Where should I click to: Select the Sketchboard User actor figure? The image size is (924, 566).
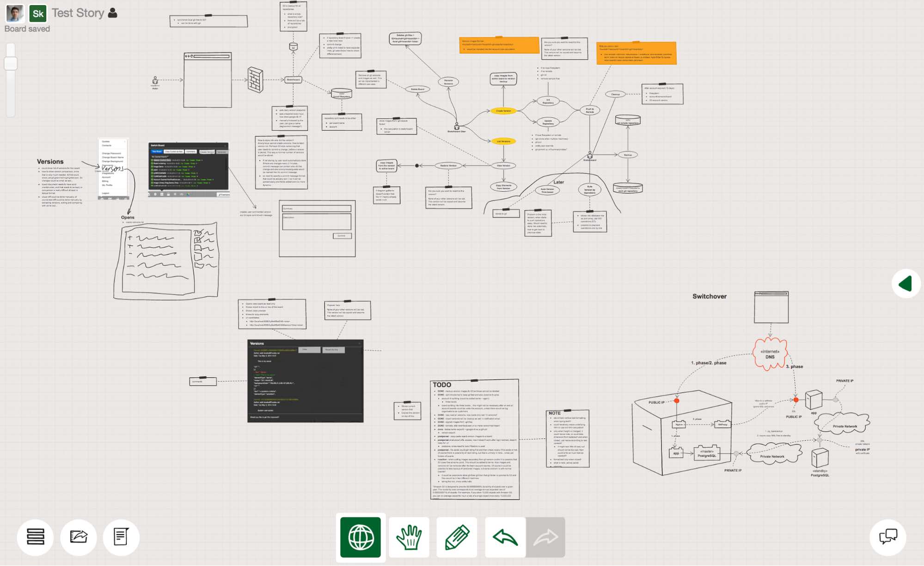tap(457, 127)
